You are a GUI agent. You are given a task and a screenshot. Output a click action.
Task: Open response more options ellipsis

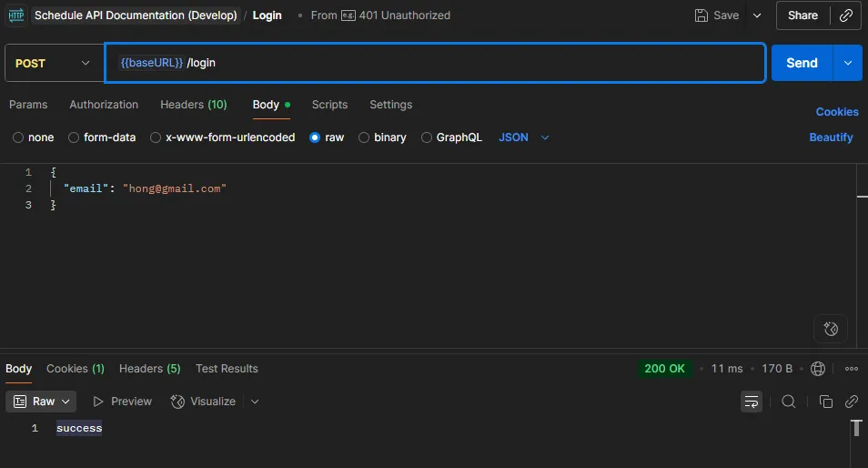(852, 369)
